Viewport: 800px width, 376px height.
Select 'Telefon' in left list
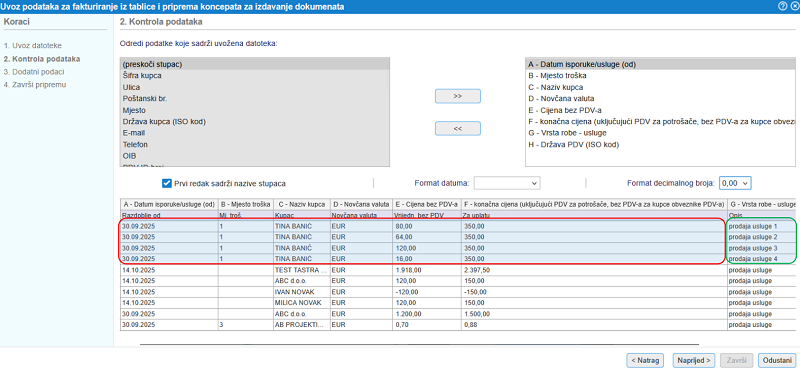point(255,144)
